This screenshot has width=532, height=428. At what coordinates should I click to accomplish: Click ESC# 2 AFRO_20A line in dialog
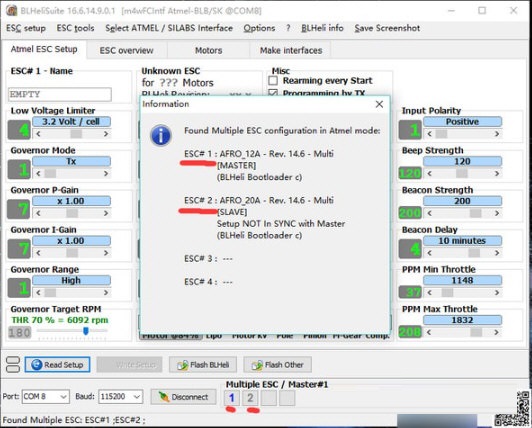pos(259,201)
